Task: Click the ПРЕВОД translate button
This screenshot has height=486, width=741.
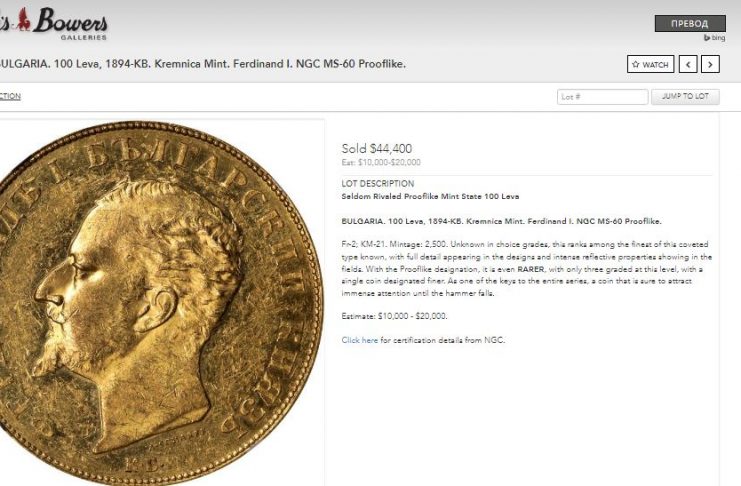Action: [690, 24]
